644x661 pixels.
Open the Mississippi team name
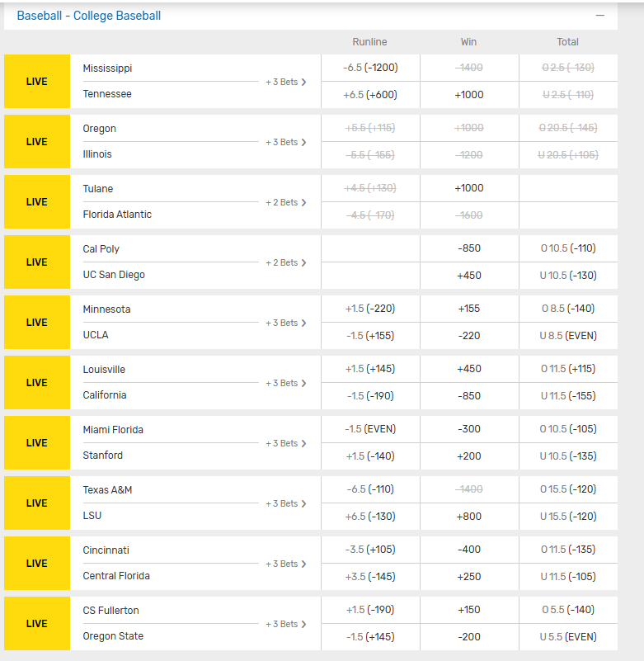[107, 68]
